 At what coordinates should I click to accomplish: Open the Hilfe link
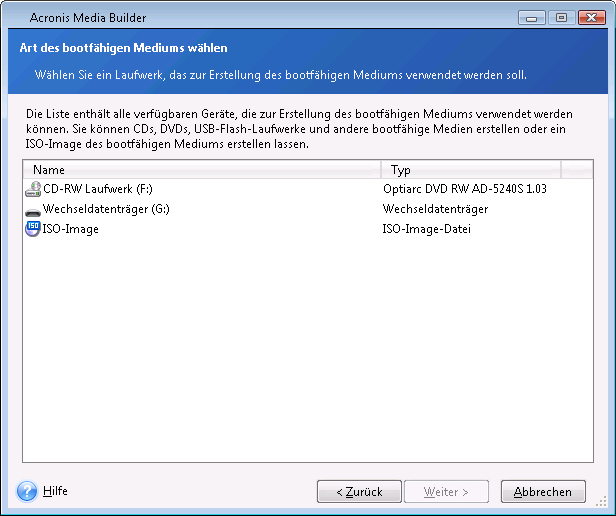pyautogui.click(x=56, y=491)
